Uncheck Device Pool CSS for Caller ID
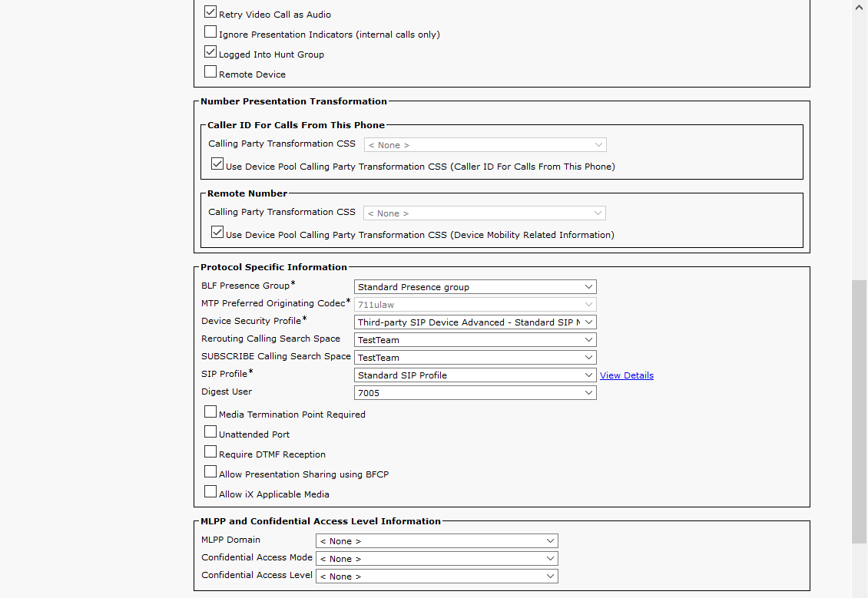Image resolution: width=868 pixels, height=598 pixels. pos(217,165)
